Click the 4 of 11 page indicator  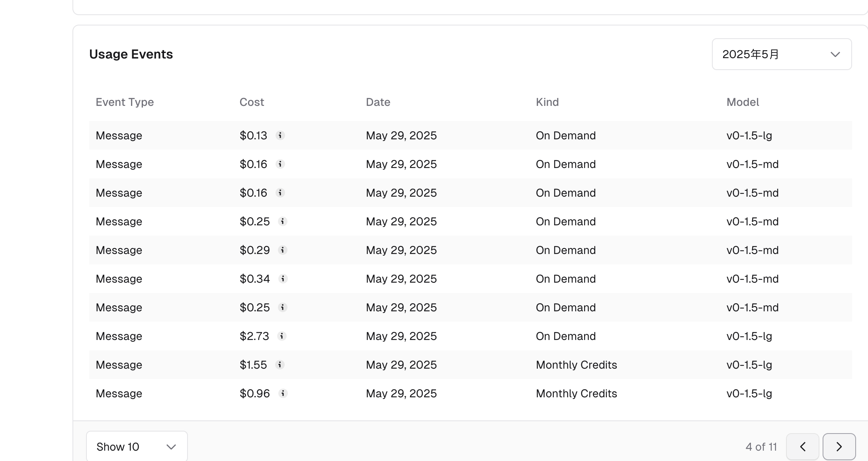(761, 447)
